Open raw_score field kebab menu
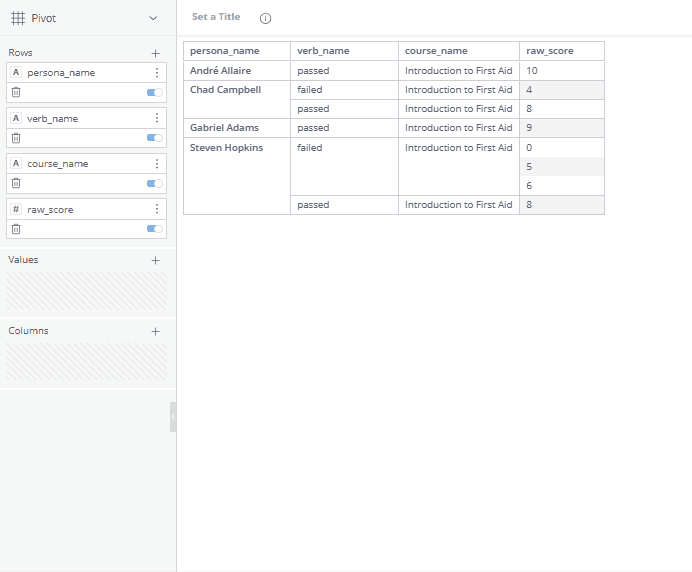 coord(157,210)
